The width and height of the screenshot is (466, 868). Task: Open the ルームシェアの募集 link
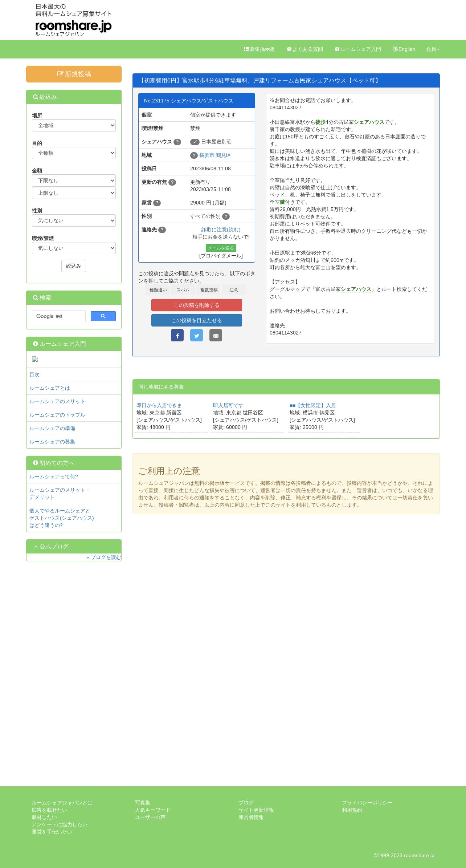[52, 442]
